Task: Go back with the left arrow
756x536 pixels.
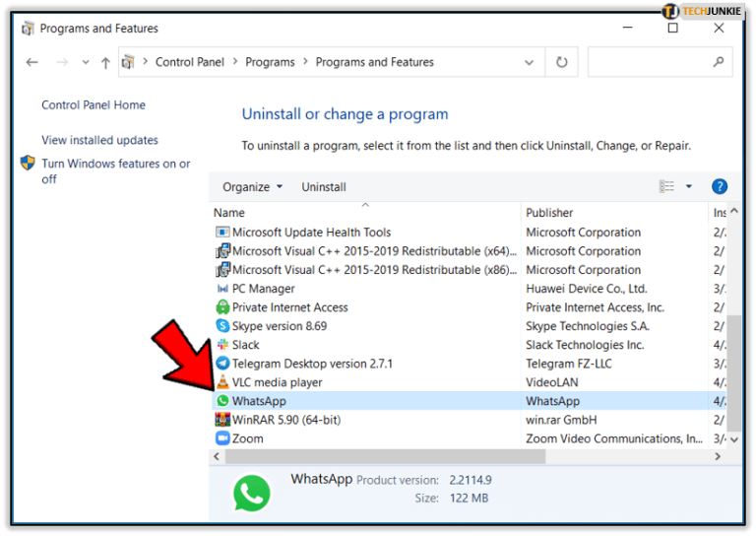Action: coord(31,62)
